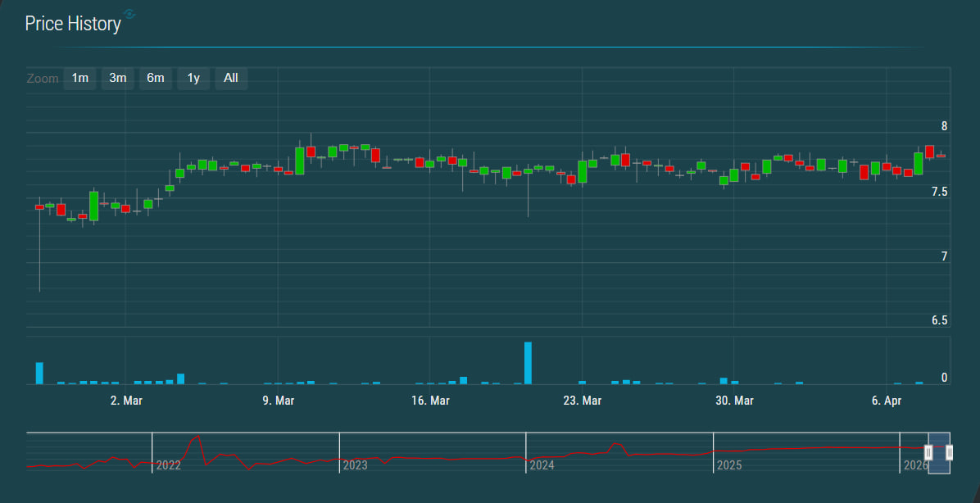Click the first volume bar at far left
This screenshot has height=503, width=980.
pyautogui.click(x=39, y=373)
